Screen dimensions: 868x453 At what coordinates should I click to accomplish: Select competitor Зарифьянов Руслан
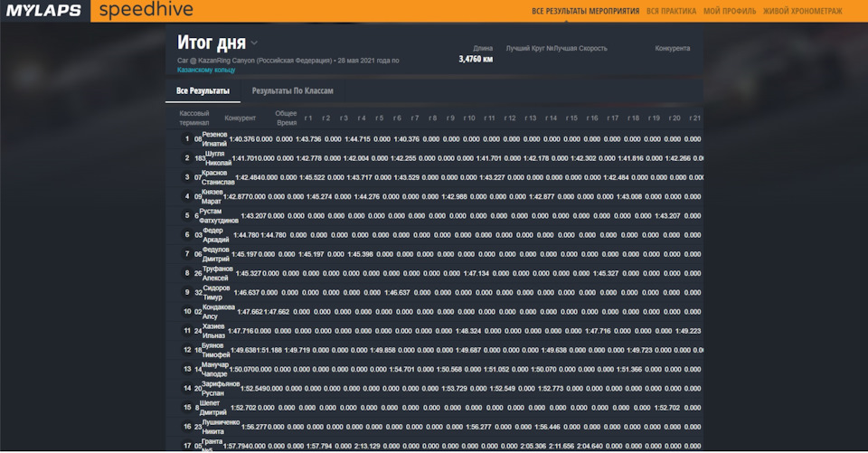pos(221,388)
